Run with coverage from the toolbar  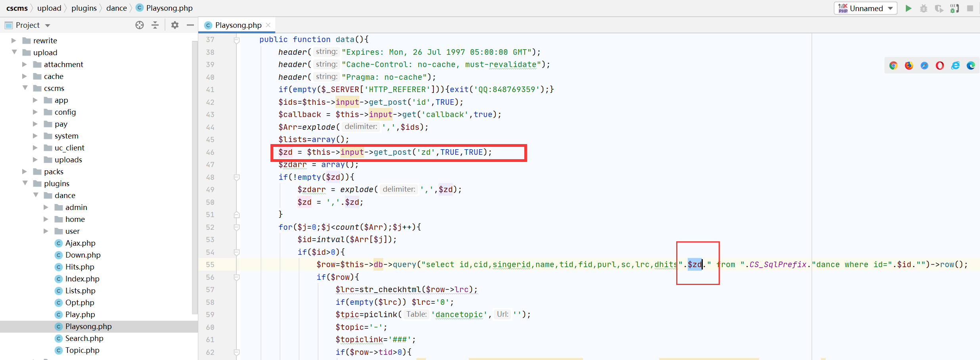pyautogui.click(x=939, y=8)
